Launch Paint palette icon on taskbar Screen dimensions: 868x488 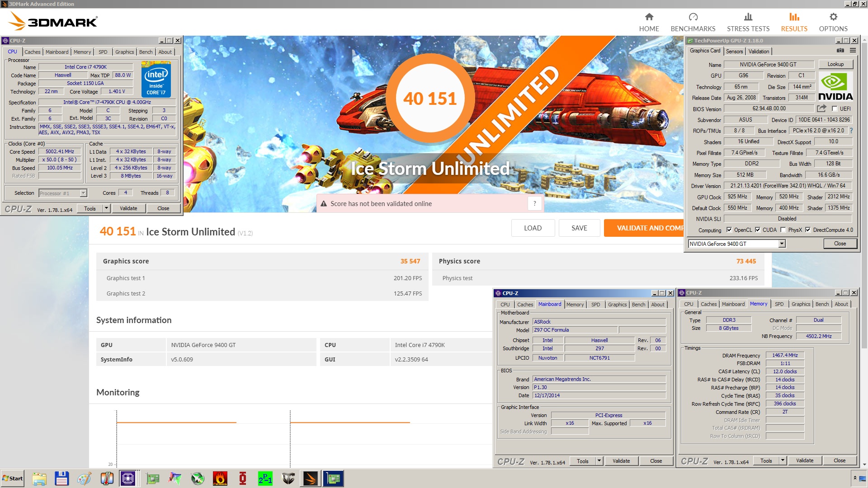point(84,479)
